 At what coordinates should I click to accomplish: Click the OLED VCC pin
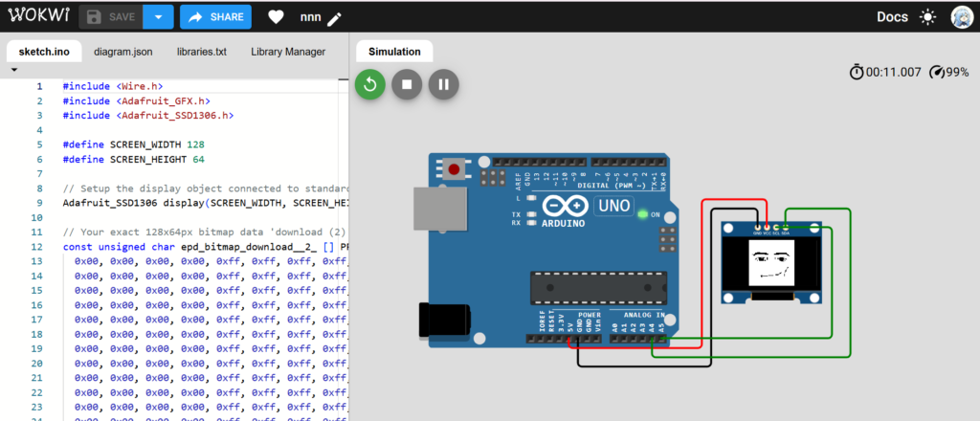(767, 228)
